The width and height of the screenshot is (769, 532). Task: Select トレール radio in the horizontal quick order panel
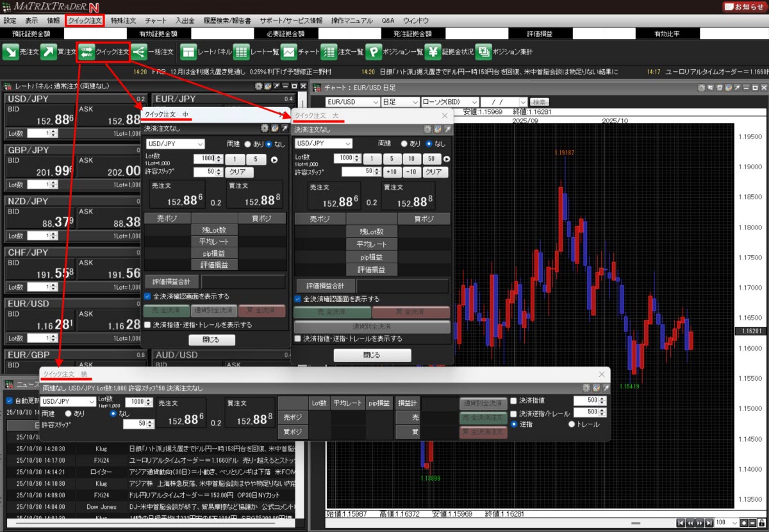tap(572, 424)
